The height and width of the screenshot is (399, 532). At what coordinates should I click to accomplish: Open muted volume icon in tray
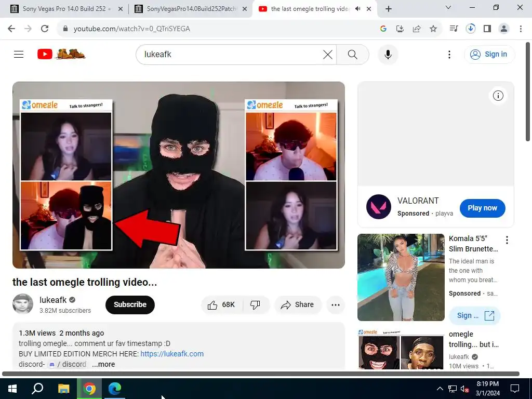[x=465, y=389]
